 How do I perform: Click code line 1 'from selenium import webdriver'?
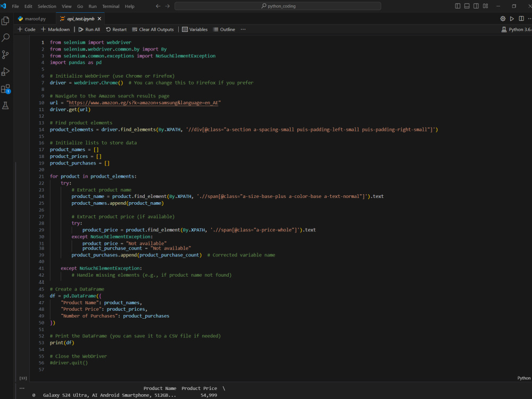coord(90,43)
